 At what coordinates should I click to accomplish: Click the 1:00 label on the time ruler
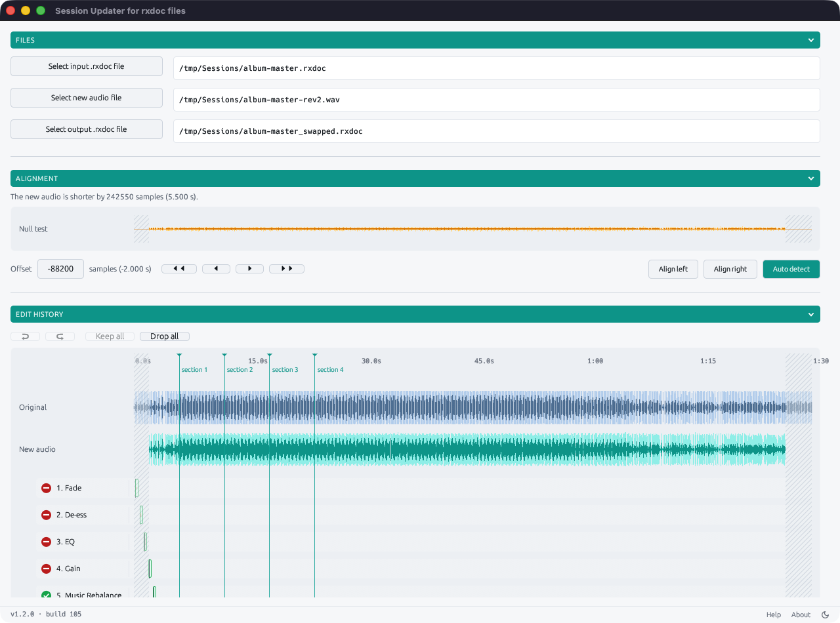(x=595, y=361)
